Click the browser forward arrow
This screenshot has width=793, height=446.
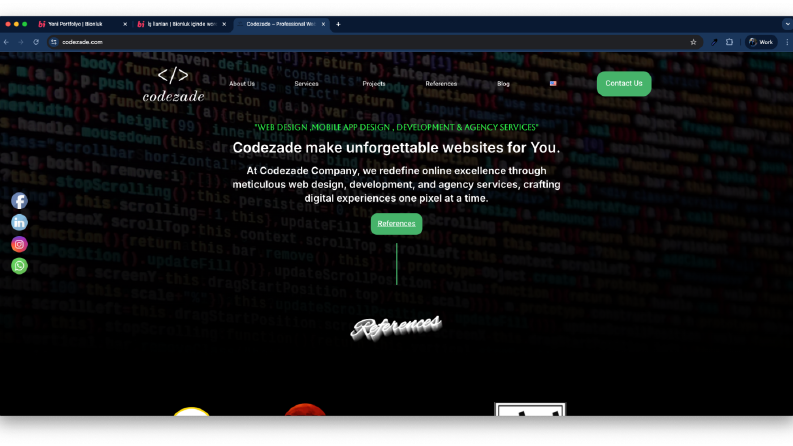[x=21, y=42]
